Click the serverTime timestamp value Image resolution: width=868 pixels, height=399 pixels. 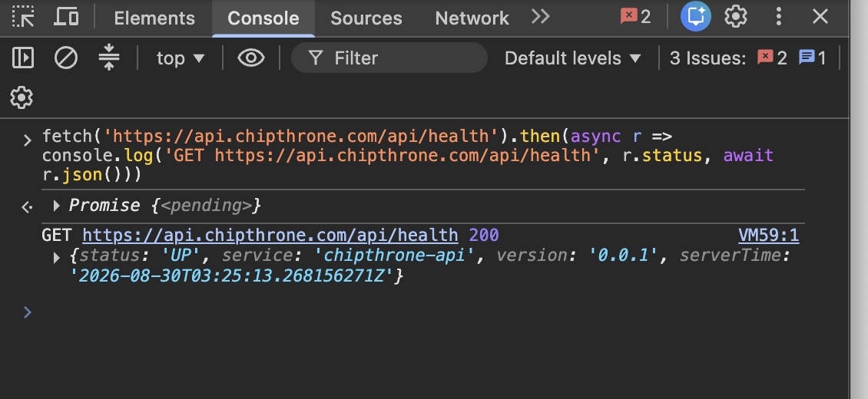tap(232, 275)
